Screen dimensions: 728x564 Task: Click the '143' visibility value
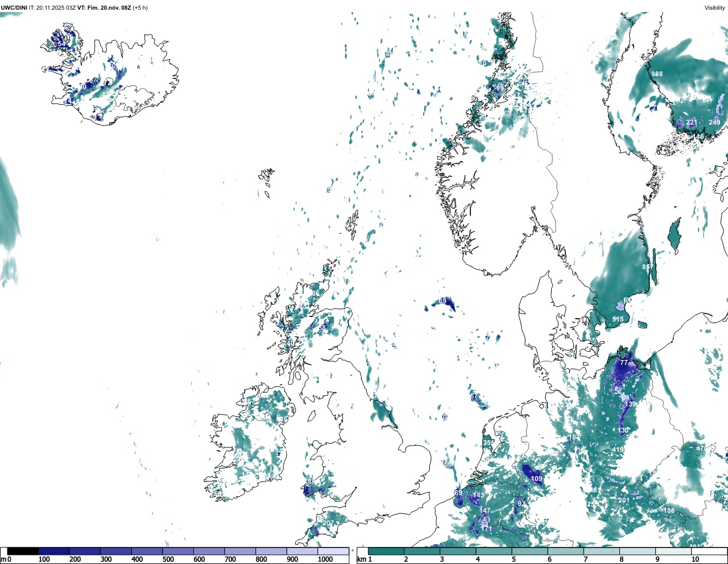pyautogui.click(x=479, y=496)
